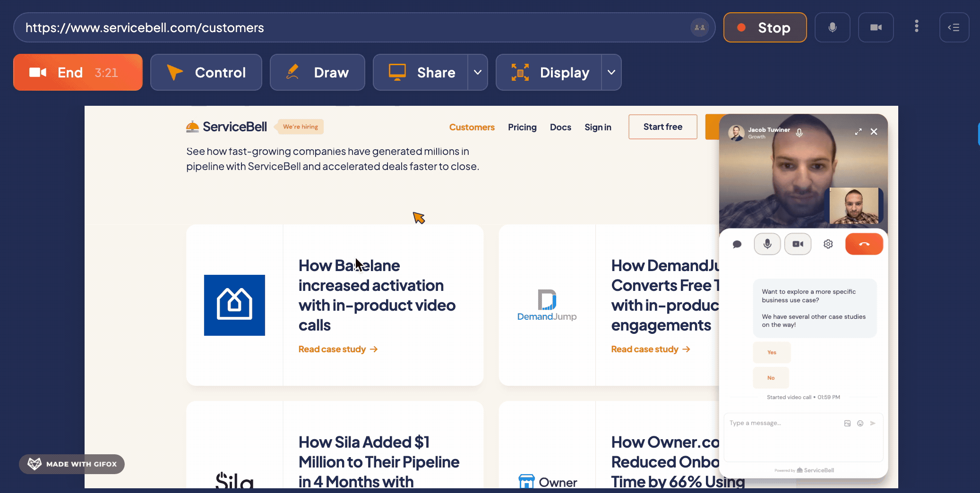Open the Docs nav item
This screenshot has height=493, width=980.
(560, 127)
